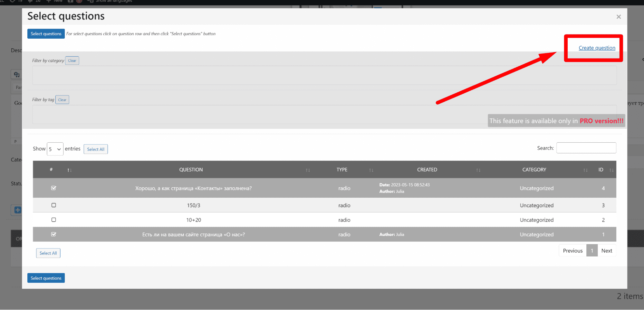Click Select All below the table
This screenshot has height=310, width=644.
click(48, 253)
